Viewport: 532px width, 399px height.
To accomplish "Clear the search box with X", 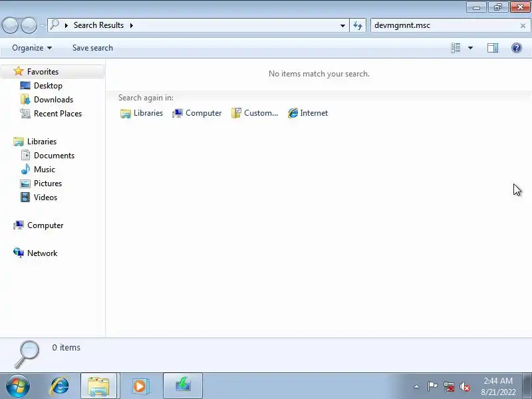I will [523, 25].
